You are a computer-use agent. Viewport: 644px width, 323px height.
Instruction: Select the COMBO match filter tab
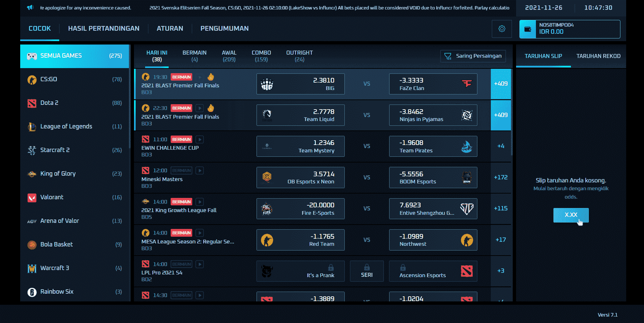(x=261, y=56)
